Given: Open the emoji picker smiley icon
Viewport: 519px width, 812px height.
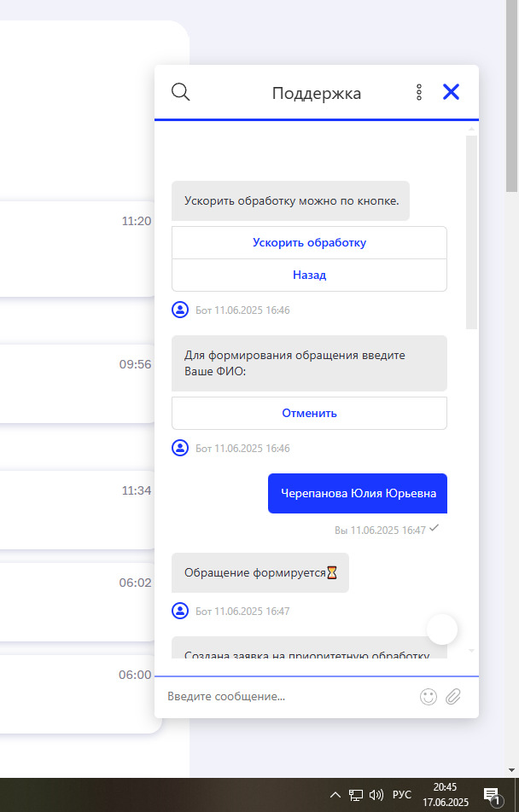Looking at the screenshot, I should point(429,697).
